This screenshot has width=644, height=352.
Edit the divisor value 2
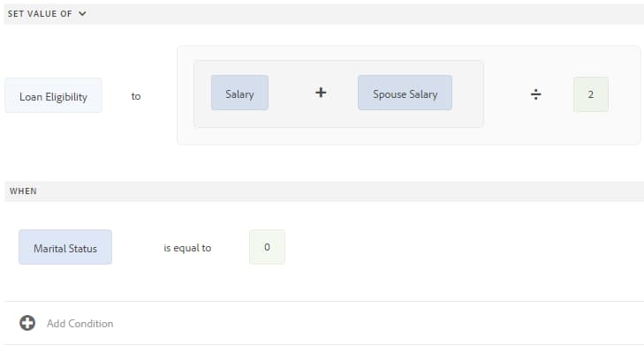(591, 94)
